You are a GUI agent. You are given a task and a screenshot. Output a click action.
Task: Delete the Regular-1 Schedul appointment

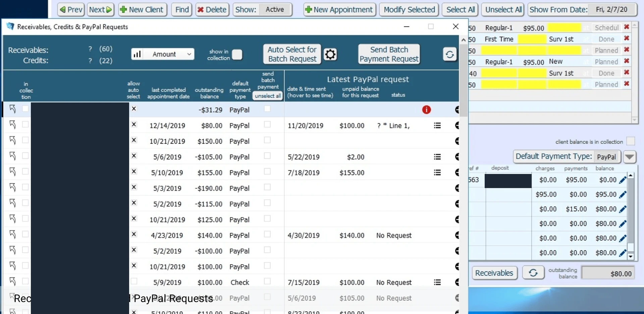point(626,27)
